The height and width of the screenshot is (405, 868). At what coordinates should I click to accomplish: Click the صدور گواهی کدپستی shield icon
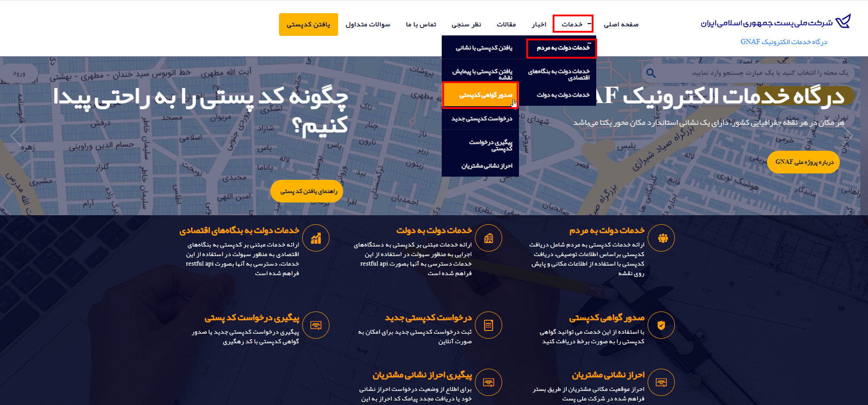[661, 325]
